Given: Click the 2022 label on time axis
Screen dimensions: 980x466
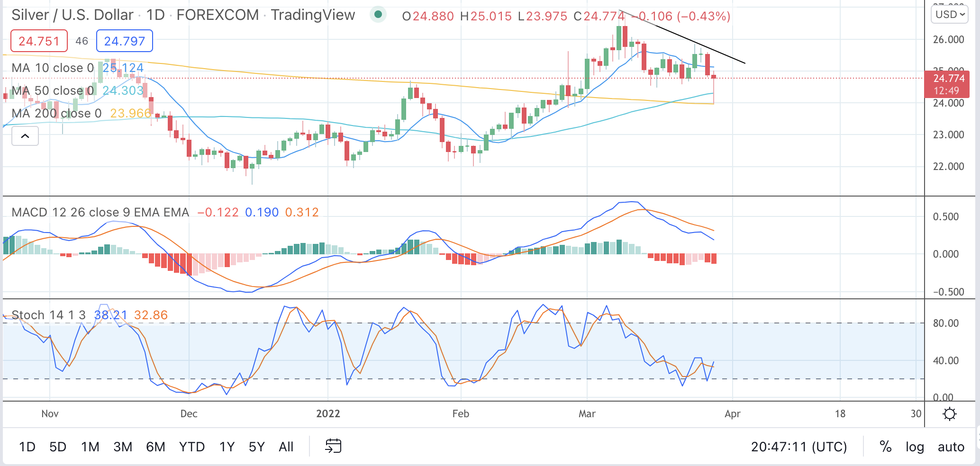Looking at the screenshot, I should tap(328, 414).
